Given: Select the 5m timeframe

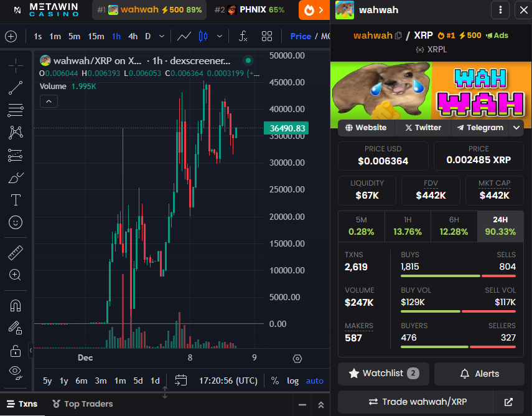Looking at the screenshot, I should (74, 36).
